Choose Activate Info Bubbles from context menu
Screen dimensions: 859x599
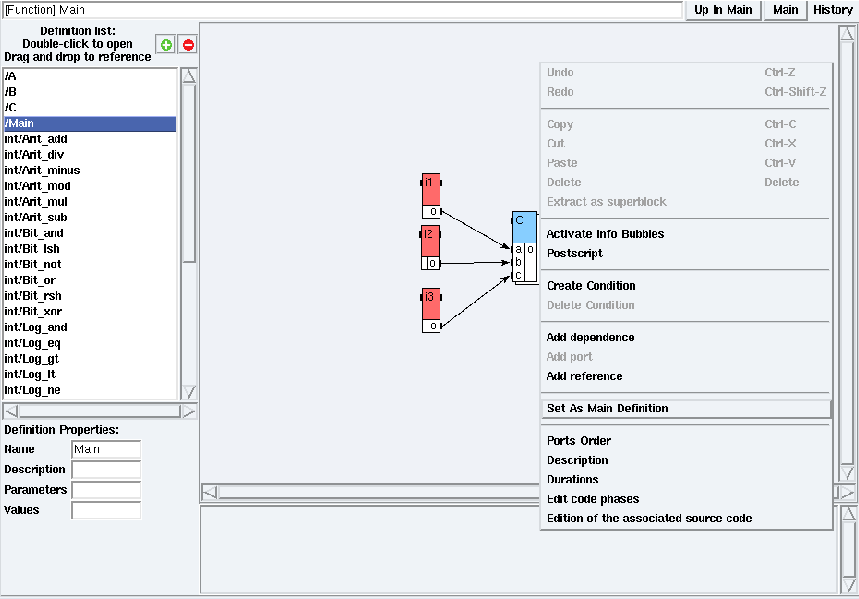coord(685,234)
